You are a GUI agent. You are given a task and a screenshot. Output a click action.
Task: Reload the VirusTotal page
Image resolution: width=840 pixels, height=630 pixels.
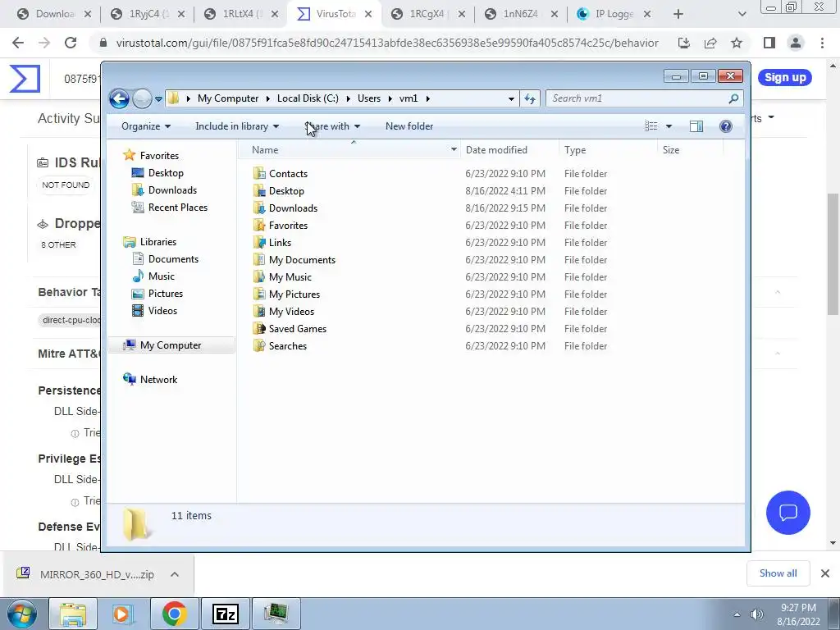(71, 43)
